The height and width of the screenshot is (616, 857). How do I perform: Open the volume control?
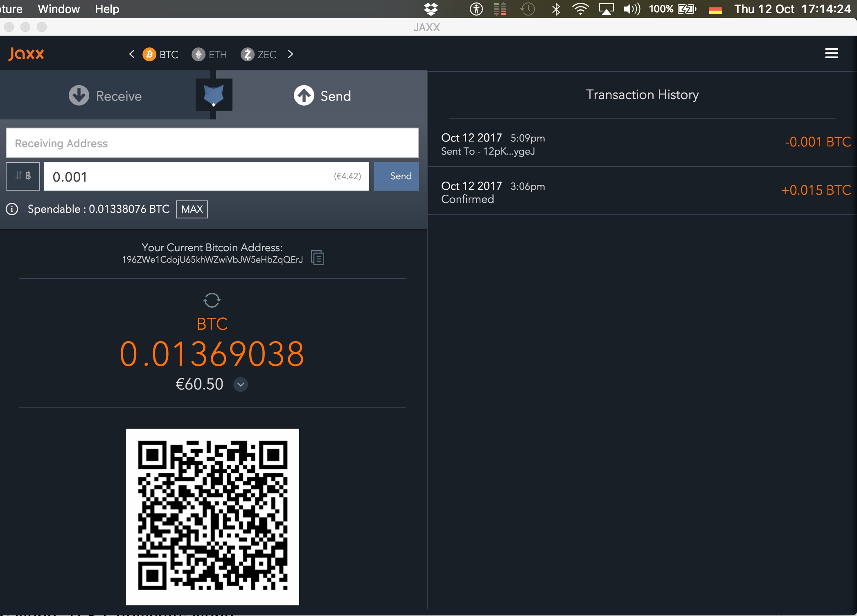coord(631,9)
